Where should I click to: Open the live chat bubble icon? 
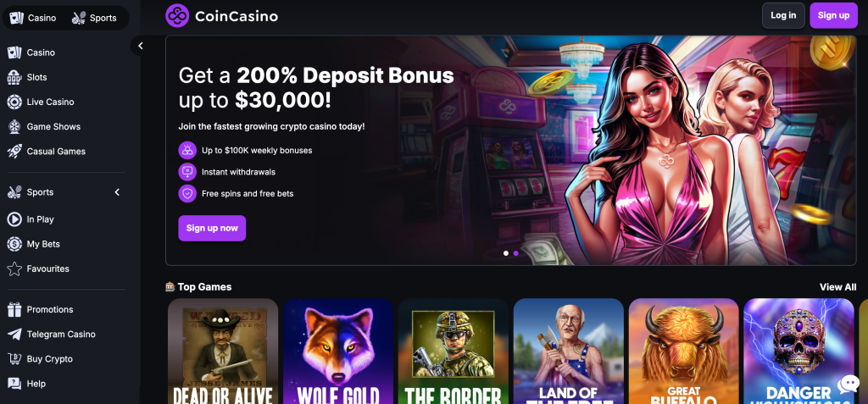[848, 384]
